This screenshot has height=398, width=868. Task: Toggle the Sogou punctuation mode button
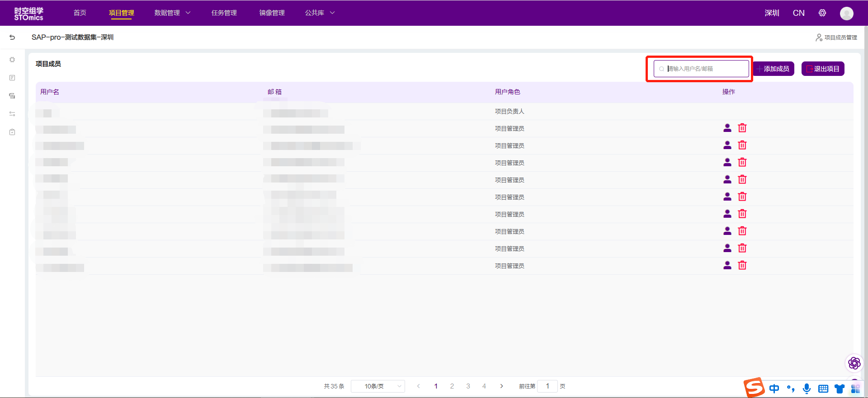790,389
